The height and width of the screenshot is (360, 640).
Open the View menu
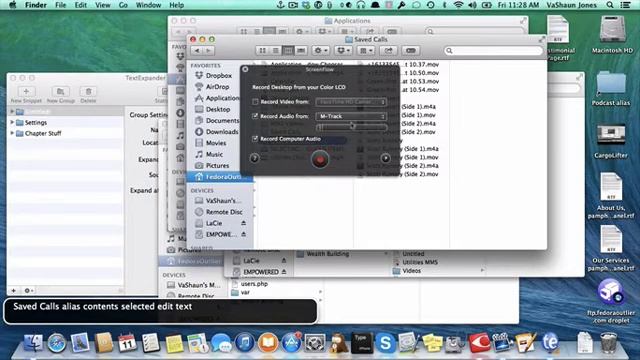[x=102, y=5]
